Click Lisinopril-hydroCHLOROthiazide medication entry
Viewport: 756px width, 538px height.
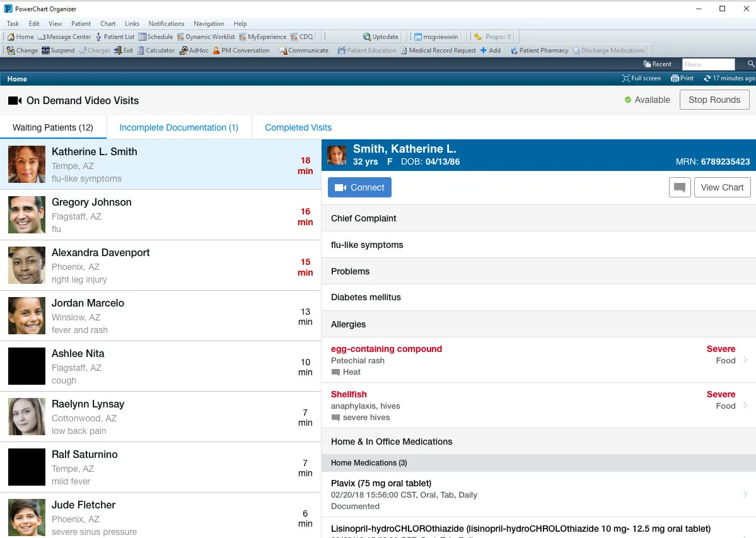tap(538, 529)
